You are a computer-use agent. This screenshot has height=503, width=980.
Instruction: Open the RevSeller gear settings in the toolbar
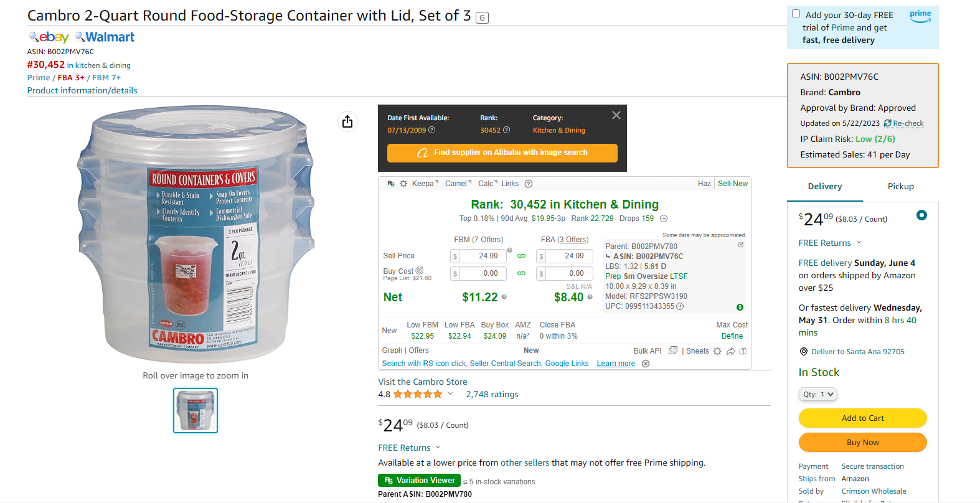[x=403, y=184]
